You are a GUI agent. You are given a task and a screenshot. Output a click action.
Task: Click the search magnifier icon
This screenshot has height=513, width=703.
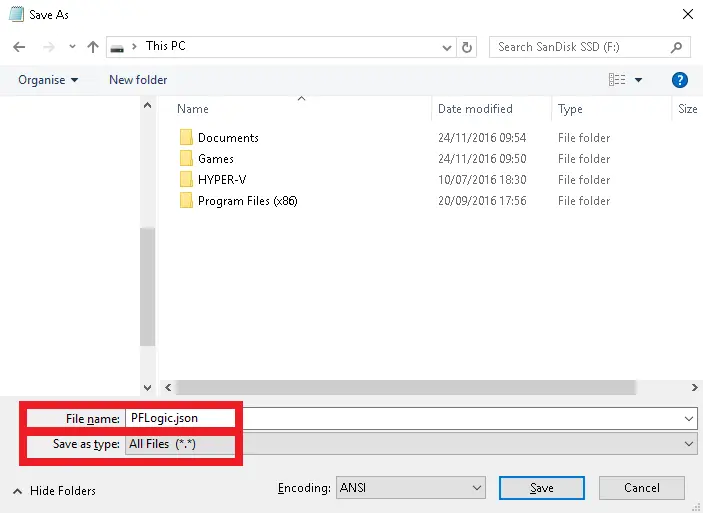tap(677, 47)
